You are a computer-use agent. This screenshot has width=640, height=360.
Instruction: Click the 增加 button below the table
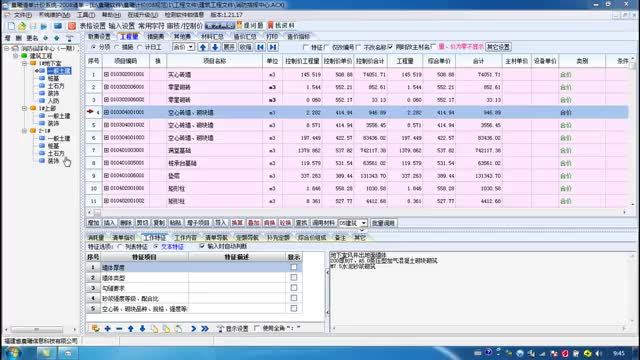click(93, 223)
